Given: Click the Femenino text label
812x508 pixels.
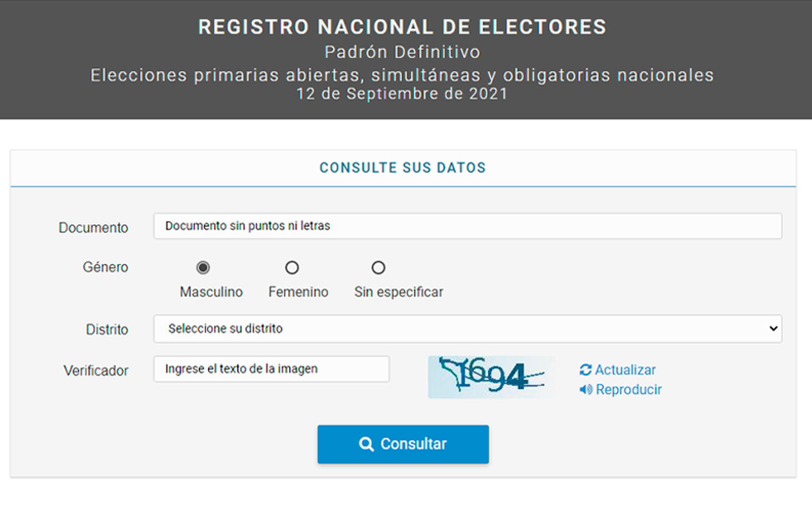Looking at the screenshot, I should pyautogui.click(x=298, y=292).
